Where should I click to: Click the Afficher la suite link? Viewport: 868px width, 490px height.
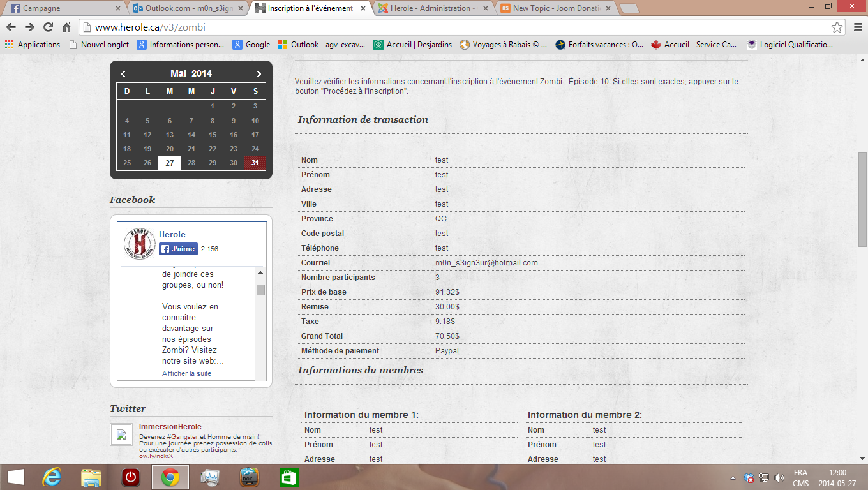point(186,373)
